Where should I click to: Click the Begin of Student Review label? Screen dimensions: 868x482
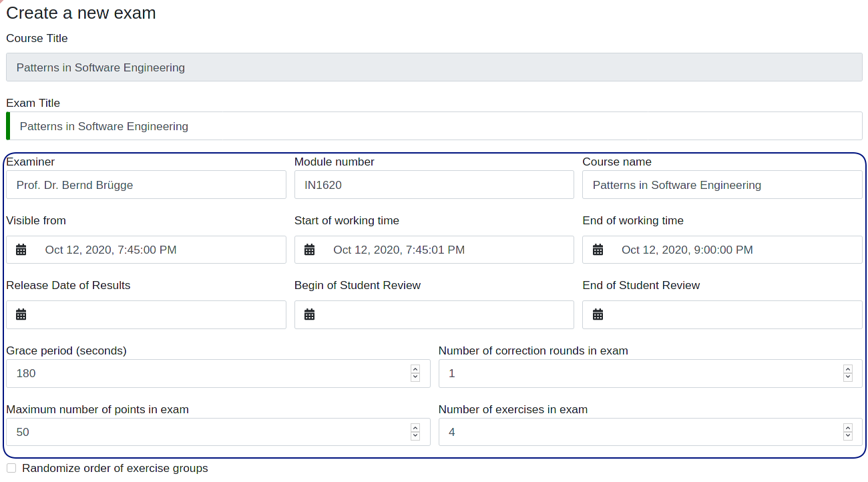(x=357, y=285)
